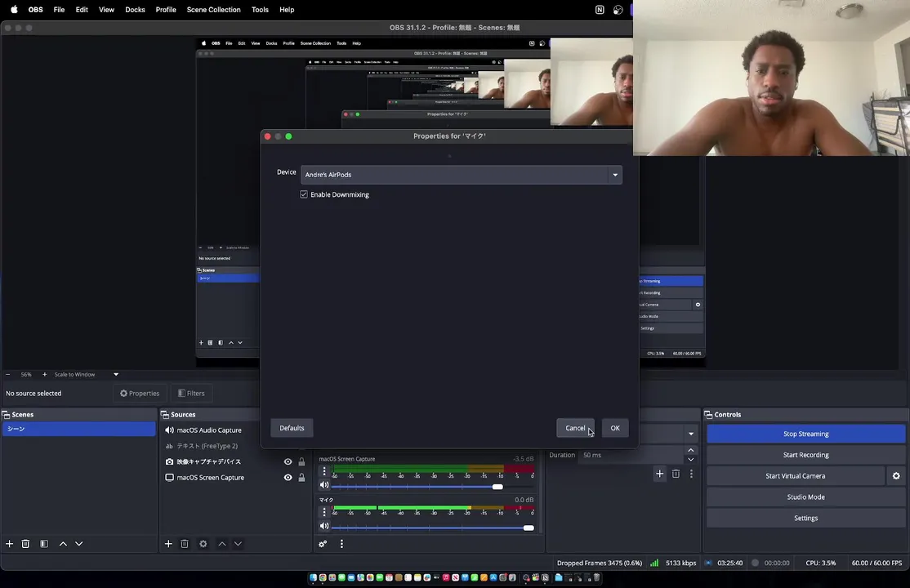Toggle Studio Mode
The width and height of the screenshot is (910, 588).
[x=805, y=497]
